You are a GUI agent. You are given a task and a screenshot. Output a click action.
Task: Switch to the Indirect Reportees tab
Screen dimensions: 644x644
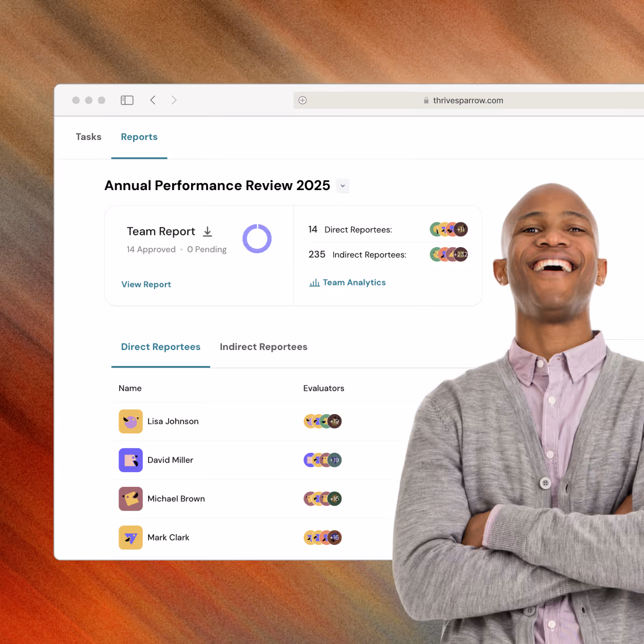(263, 347)
